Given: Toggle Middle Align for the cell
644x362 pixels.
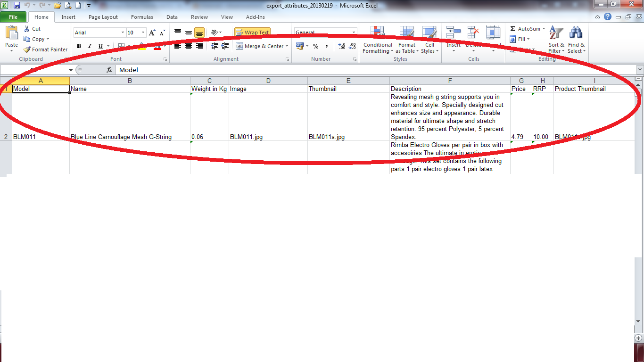Looking at the screenshot, I should click(x=189, y=33).
